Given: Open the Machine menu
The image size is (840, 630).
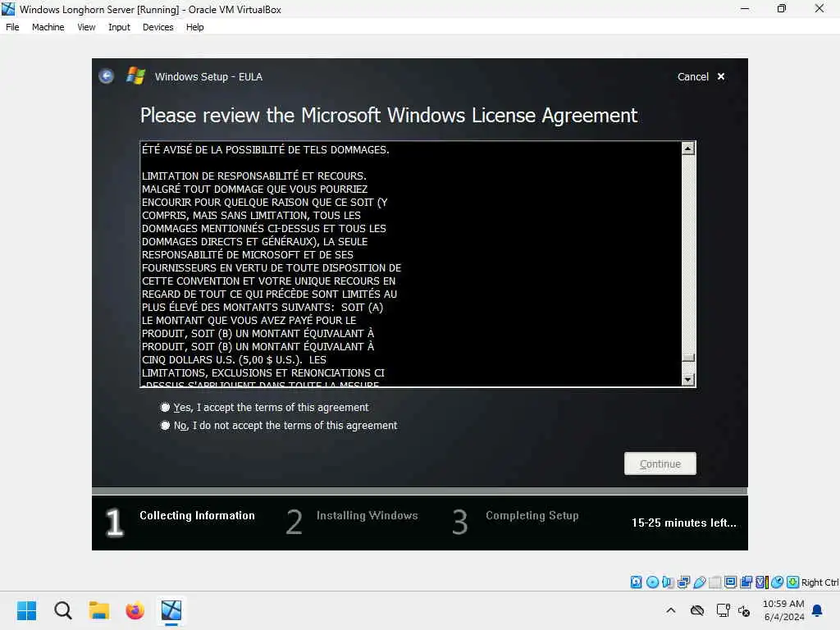Looking at the screenshot, I should [48, 27].
